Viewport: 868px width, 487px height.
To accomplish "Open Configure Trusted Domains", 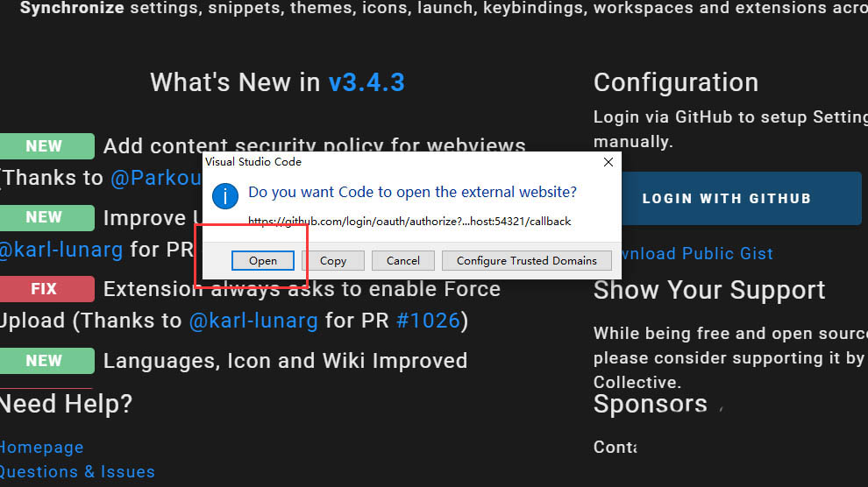I will coord(526,260).
